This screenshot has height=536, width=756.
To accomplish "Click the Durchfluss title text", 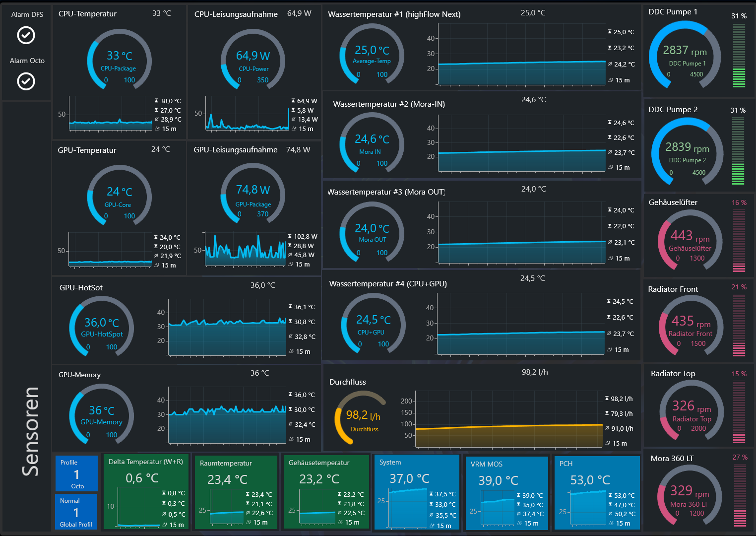I will (x=348, y=382).
